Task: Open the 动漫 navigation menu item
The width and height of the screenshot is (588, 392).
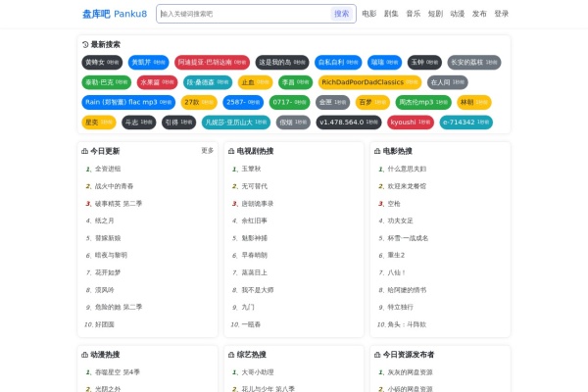Action: tap(458, 14)
